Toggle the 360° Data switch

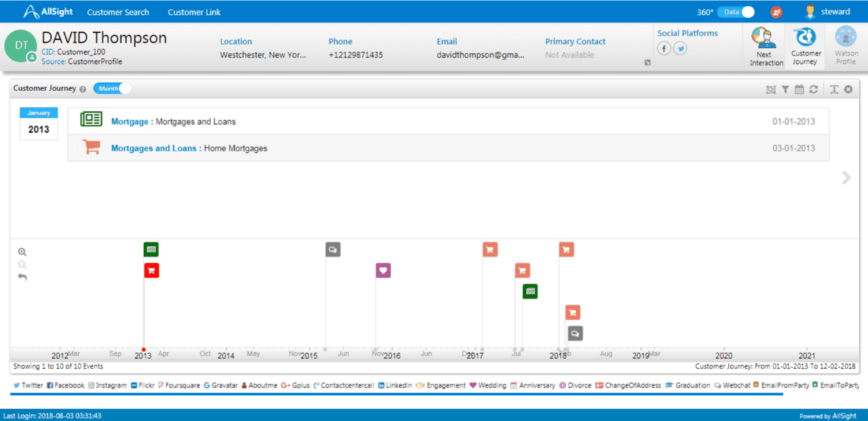pyautogui.click(x=736, y=12)
